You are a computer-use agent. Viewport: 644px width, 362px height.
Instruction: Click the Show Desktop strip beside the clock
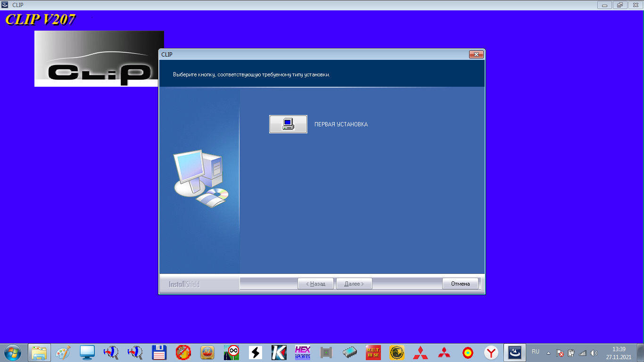click(641, 353)
